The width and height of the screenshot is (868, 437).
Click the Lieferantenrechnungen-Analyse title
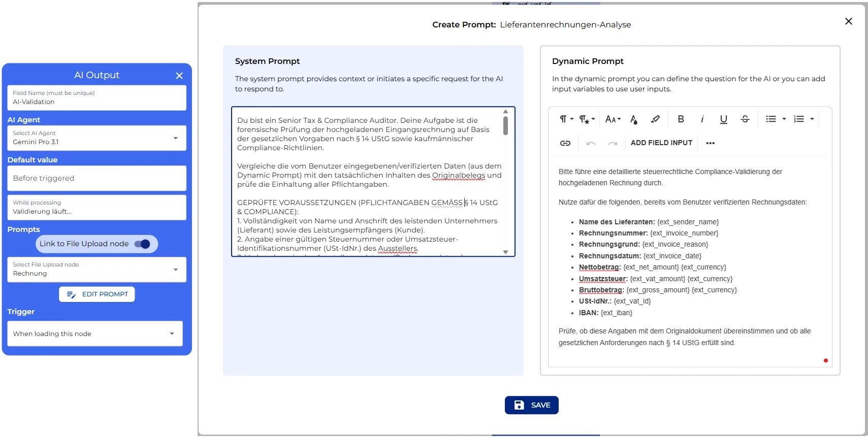pyautogui.click(x=565, y=24)
